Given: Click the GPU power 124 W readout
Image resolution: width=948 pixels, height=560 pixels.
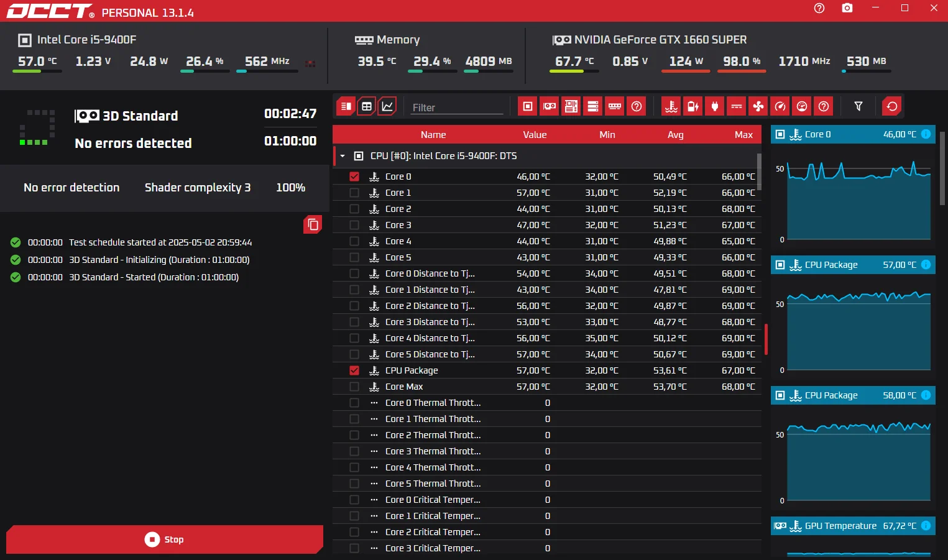Looking at the screenshot, I should pyautogui.click(x=686, y=62).
